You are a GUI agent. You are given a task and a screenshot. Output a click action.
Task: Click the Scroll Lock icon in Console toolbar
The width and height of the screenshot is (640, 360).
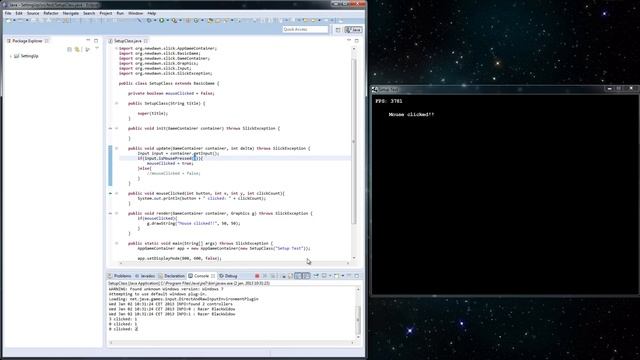tap(291, 276)
